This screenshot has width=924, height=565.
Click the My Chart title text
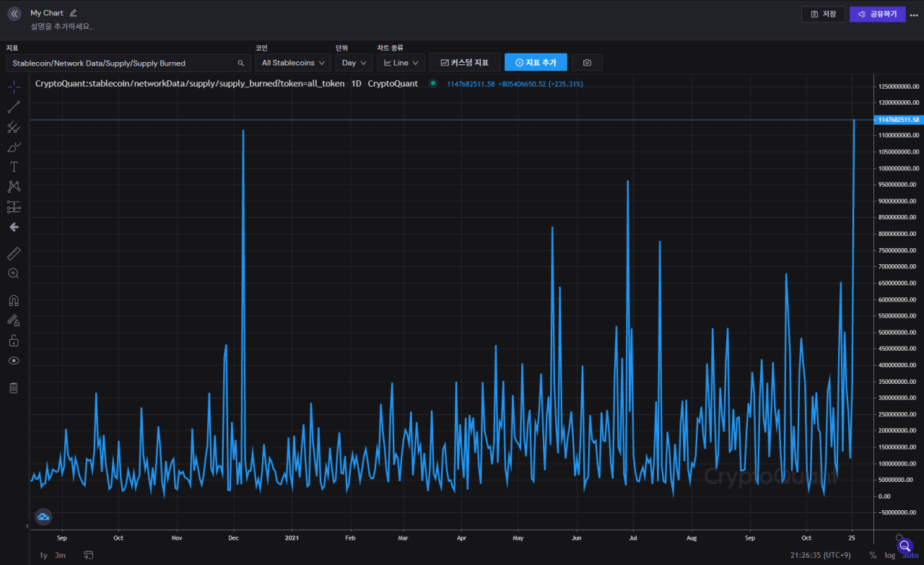(x=47, y=13)
